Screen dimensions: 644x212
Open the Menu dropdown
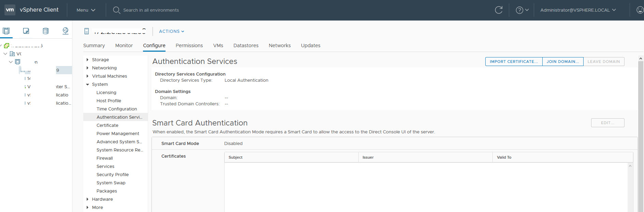(x=86, y=10)
